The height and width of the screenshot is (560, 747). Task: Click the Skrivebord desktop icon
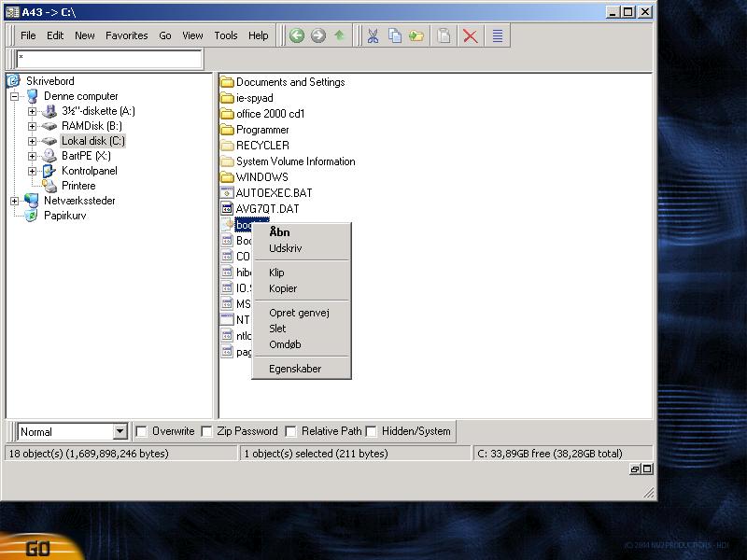[x=13, y=81]
